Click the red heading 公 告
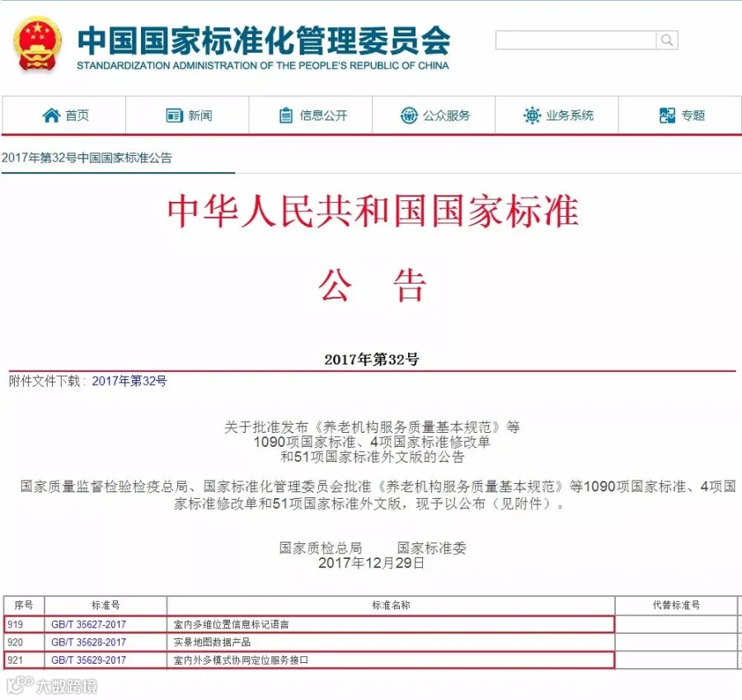Screen dimensions: 742x700 373,285
